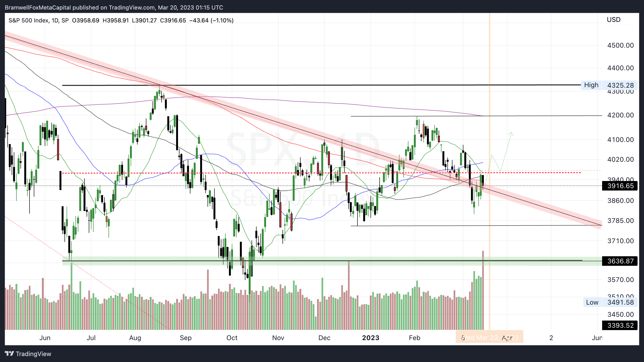Click the Feb label on the time axis
644x362 pixels.
[x=414, y=338]
